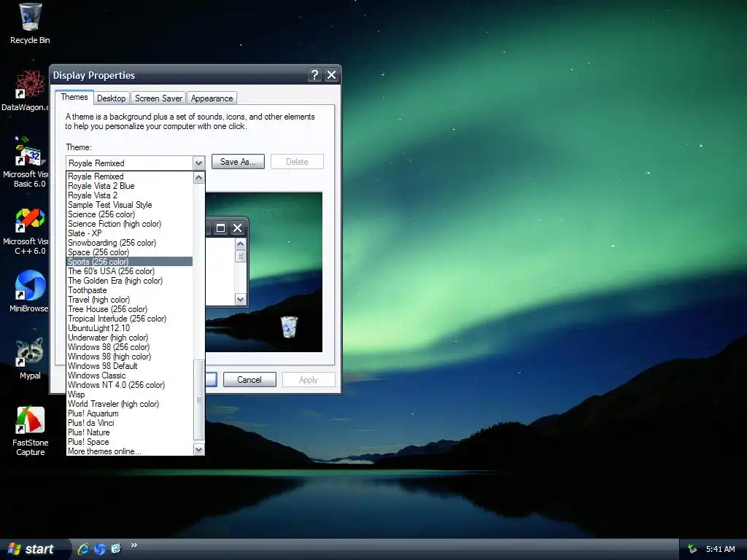Click the theme list scrollbar thumb
The height and width of the screenshot is (560, 747).
tap(198, 400)
